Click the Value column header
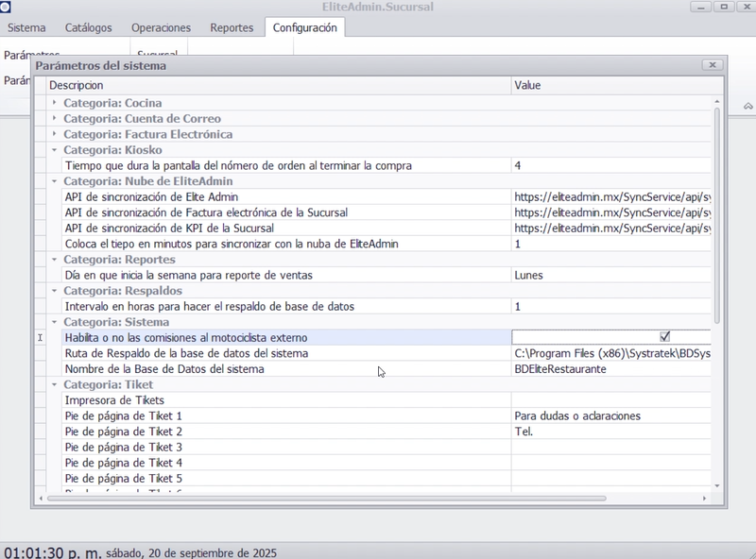 (x=610, y=86)
